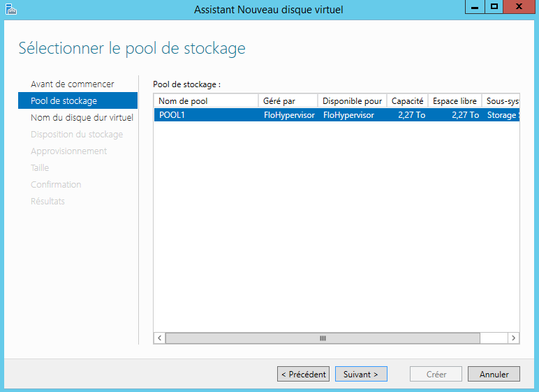Click the Annuler button
The image size is (539, 392).
[494, 374]
